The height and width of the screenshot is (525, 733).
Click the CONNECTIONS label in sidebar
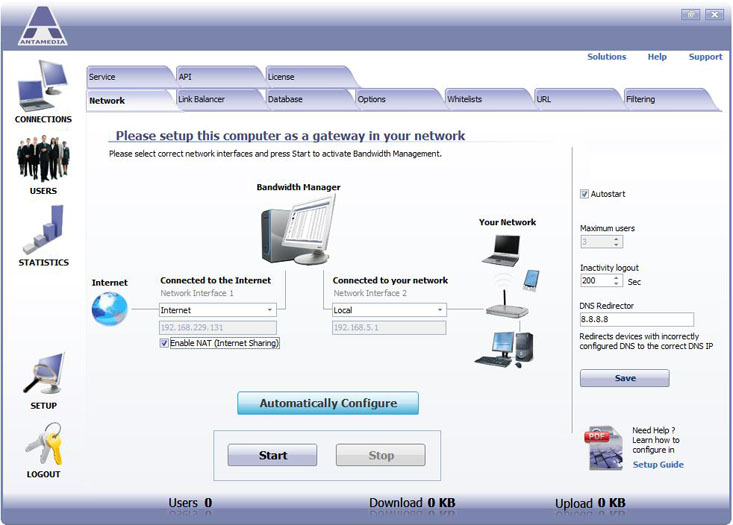(43, 119)
